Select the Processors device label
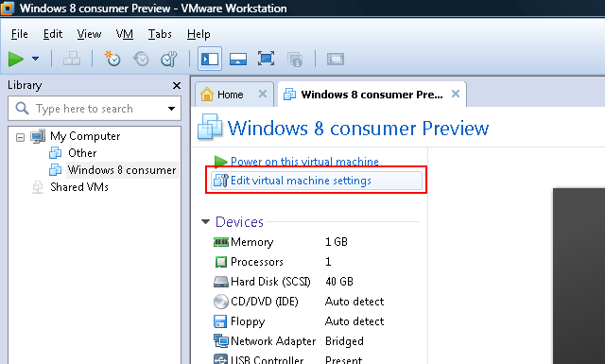 pos(257,262)
